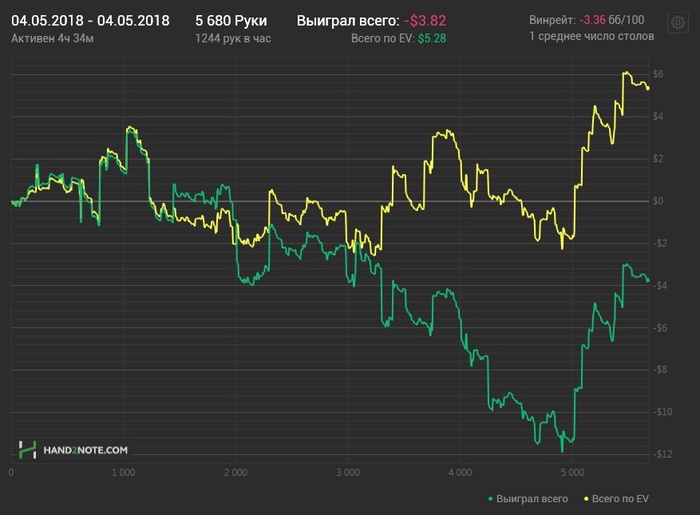
Task: Click the Активен 4ч 34м duration text
Action: tap(51, 38)
